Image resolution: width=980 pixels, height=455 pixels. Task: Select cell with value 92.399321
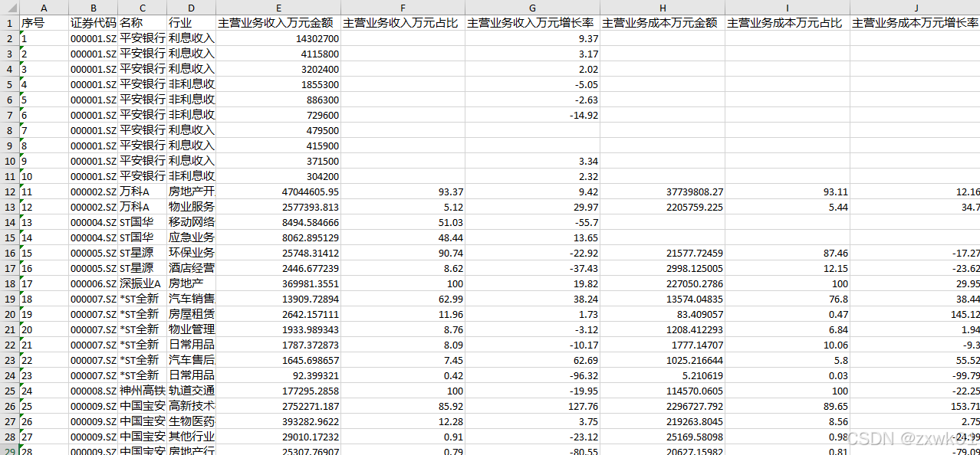pos(278,375)
